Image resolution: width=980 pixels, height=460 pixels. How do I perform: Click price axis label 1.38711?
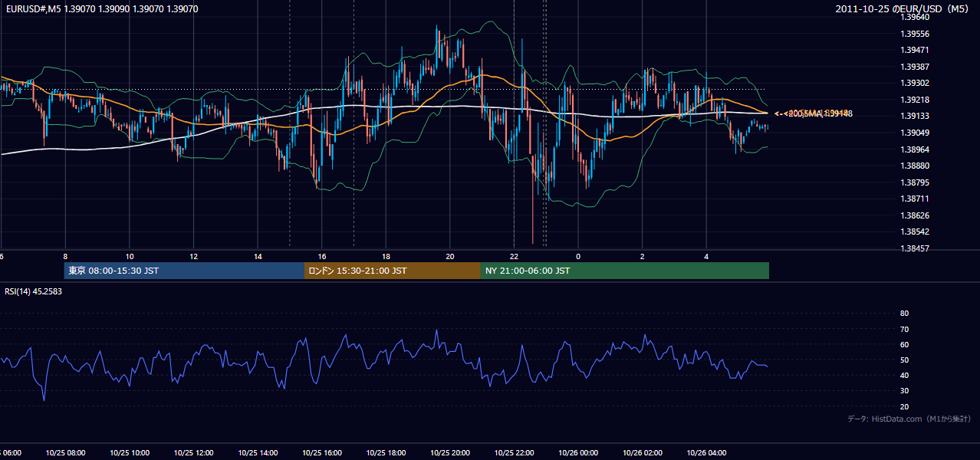point(914,199)
